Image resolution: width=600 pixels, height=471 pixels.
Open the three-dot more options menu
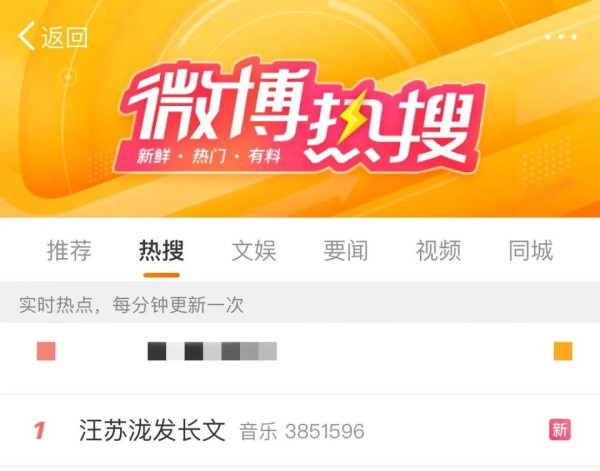click(561, 37)
